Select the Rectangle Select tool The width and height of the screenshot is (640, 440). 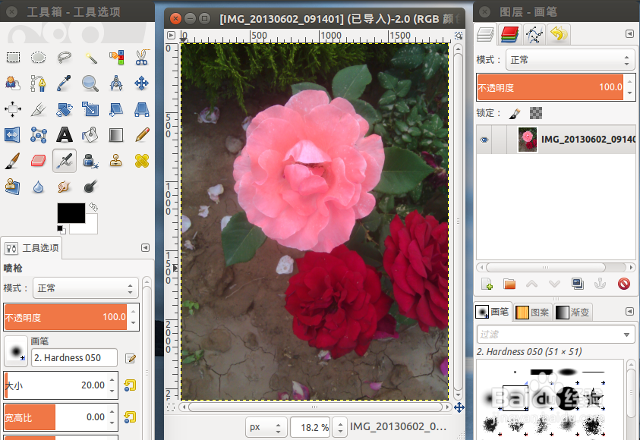[13, 58]
